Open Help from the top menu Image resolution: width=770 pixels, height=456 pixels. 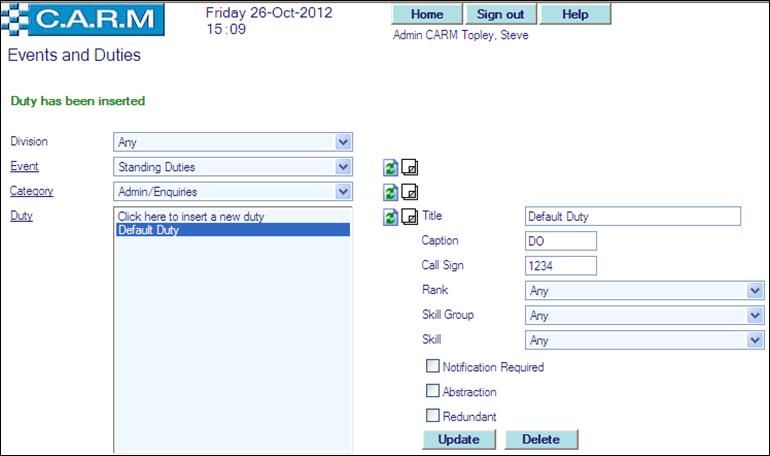click(575, 15)
